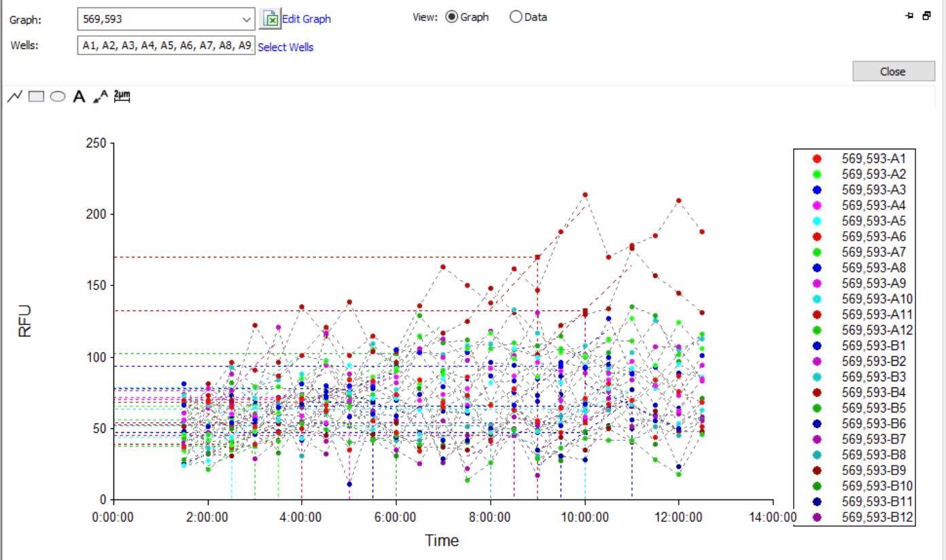This screenshot has height=560, width=946.
Task: Select the ellipse annotation tool
Action: pyautogui.click(x=58, y=97)
